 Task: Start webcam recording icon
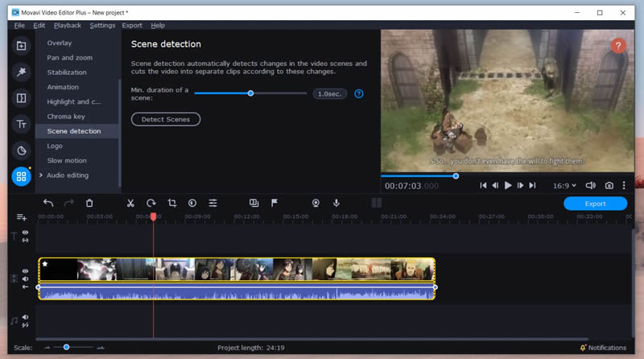coord(316,203)
